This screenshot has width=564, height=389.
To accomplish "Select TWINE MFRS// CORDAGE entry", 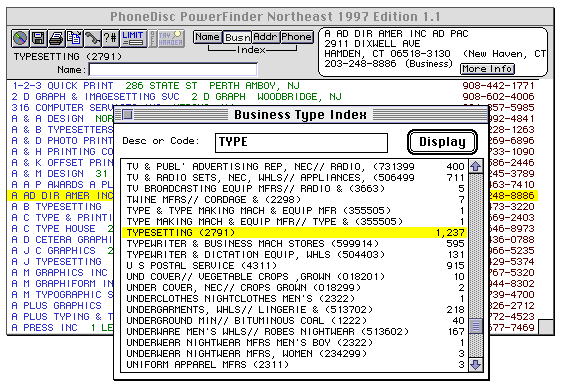I will point(294,200).
